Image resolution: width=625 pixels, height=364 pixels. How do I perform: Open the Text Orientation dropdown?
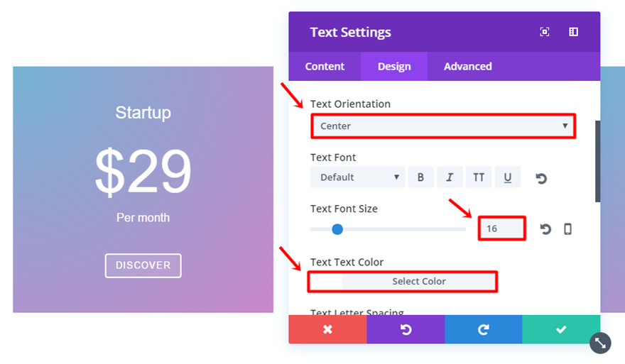pos(443,126)
